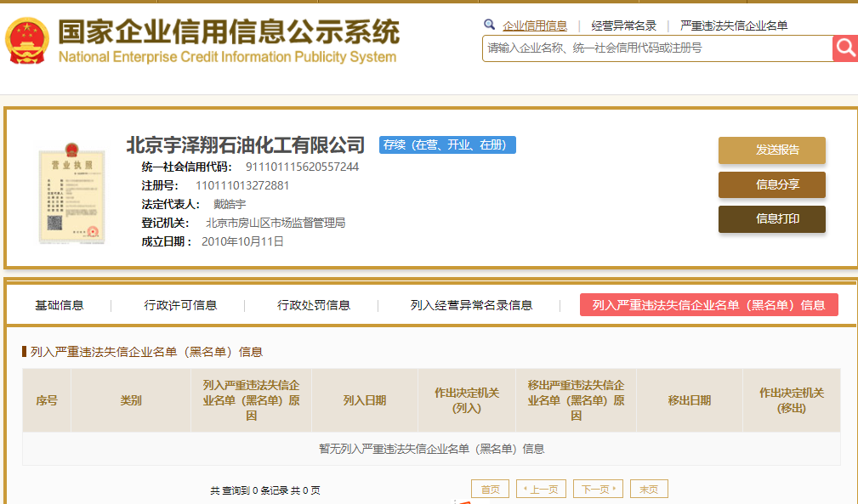Click the 发送报告 button
The height and width of the screenshot is (504, 858).
coord(771,150)
